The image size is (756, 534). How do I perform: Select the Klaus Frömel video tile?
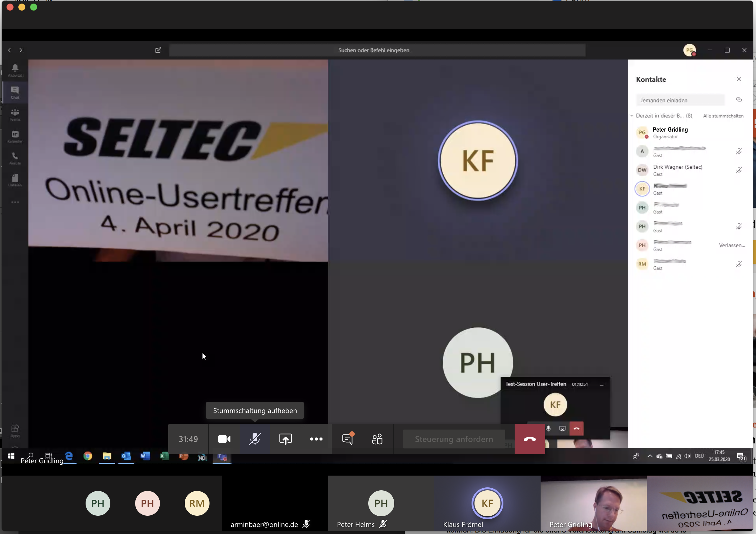tap(487, 503)
